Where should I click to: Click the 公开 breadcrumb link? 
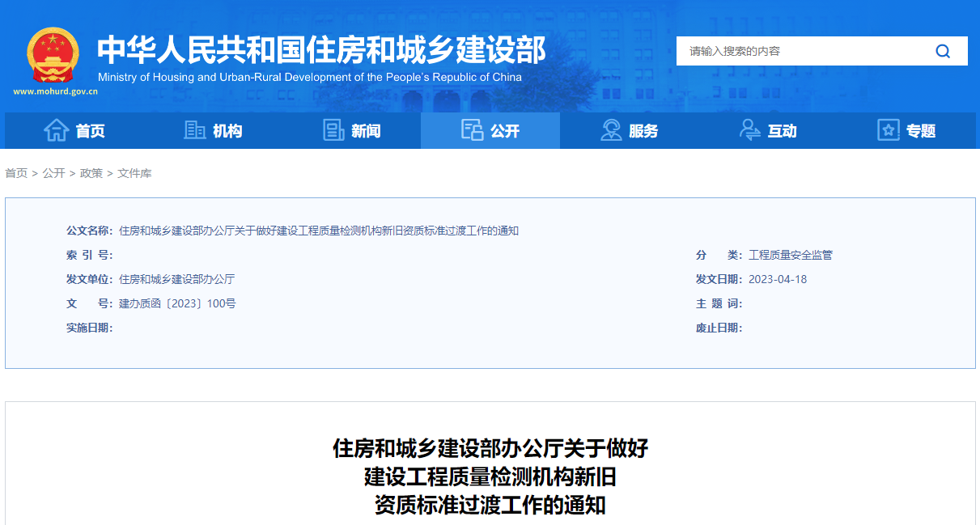tap(53, 173)
